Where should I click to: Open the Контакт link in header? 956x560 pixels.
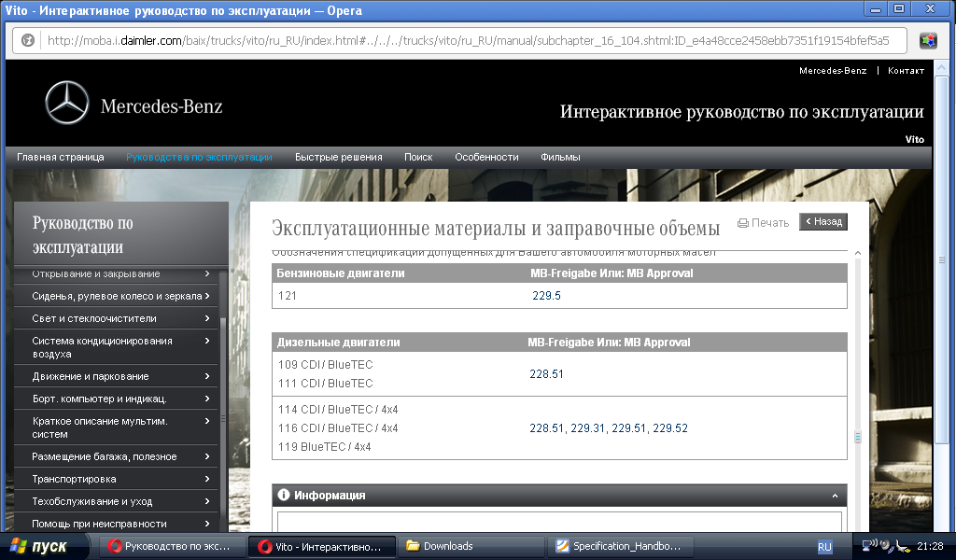pyautogui.click(x=906, y=71)
